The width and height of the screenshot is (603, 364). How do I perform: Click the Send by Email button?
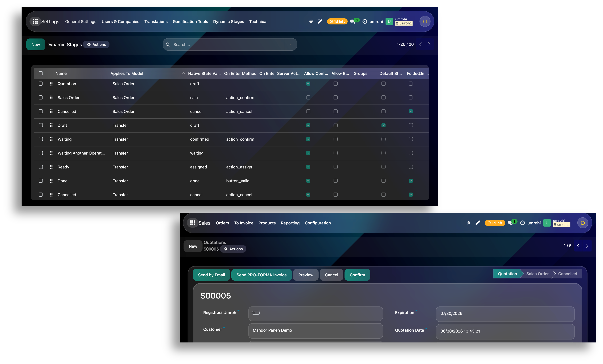pyautogui.click(x=211, y=275)
